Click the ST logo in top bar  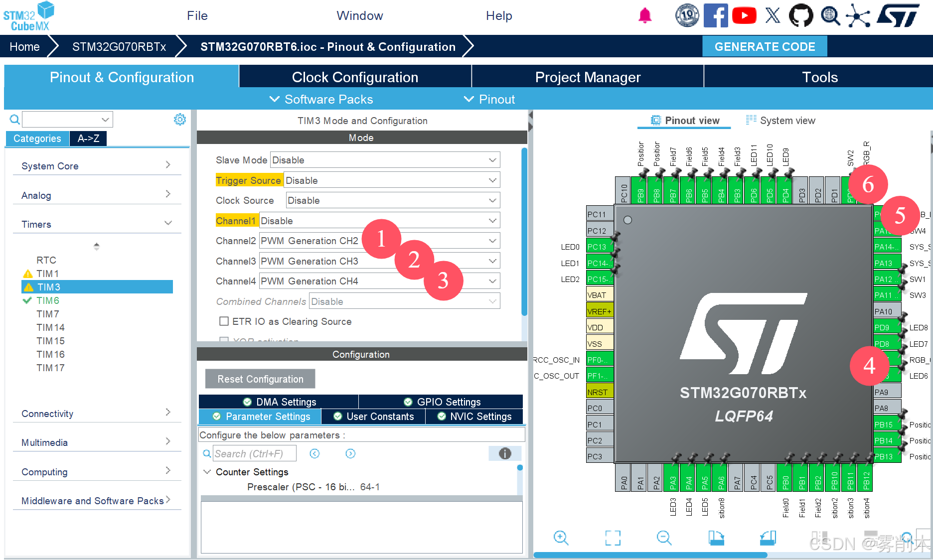pos(898,15)
